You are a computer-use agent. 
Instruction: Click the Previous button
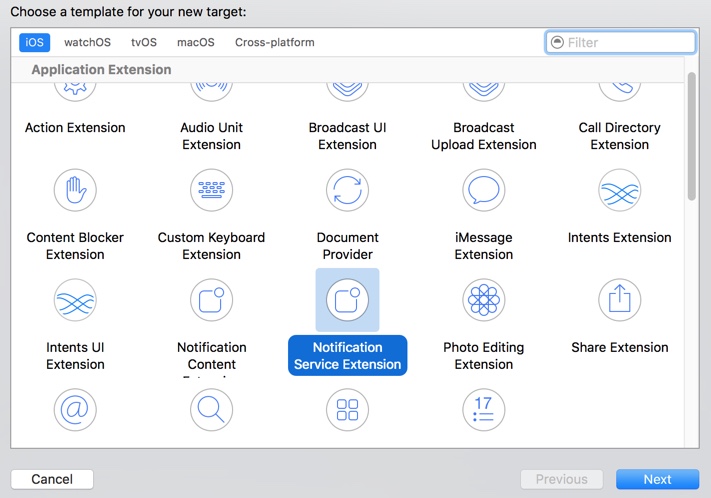[x=562, y=479]
